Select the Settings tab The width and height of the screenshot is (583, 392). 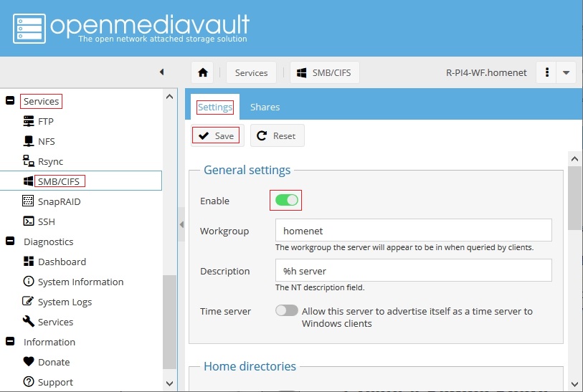(x=215, y=107)
